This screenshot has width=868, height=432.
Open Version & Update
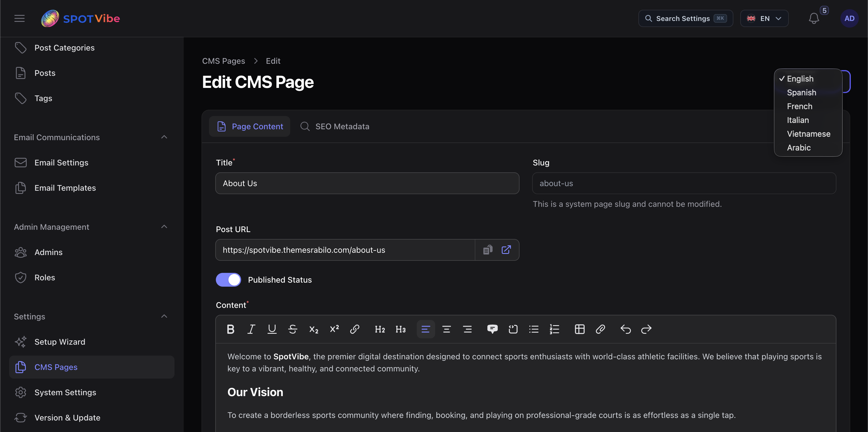coord(92,418)
